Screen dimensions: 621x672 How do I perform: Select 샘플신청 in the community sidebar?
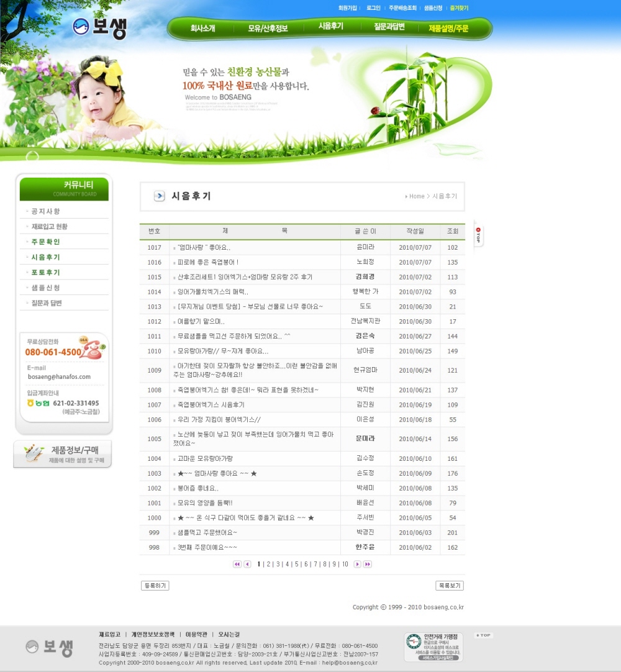click(46, 288)
